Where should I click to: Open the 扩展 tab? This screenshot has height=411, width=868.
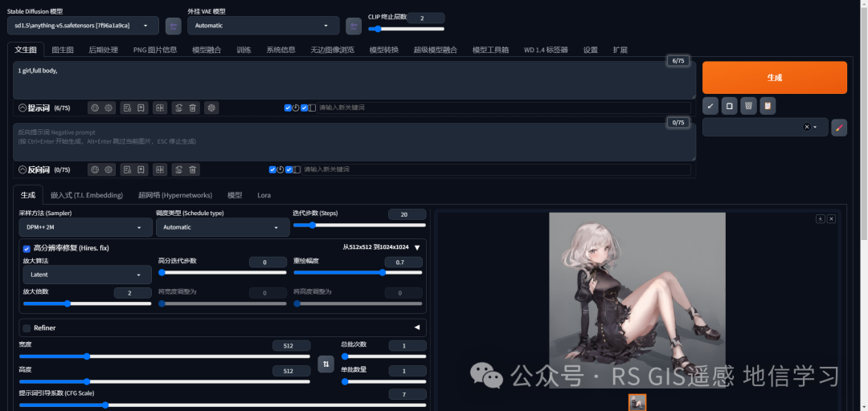coord(620,50)
